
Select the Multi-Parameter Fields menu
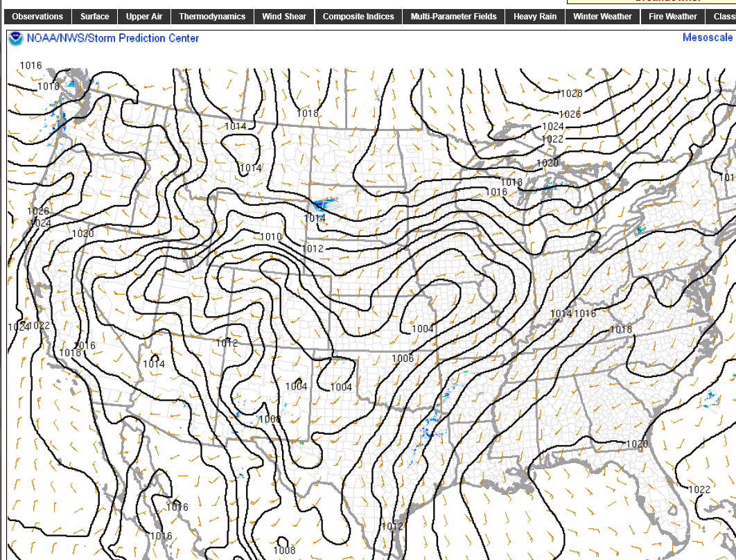tap(453, 17)
